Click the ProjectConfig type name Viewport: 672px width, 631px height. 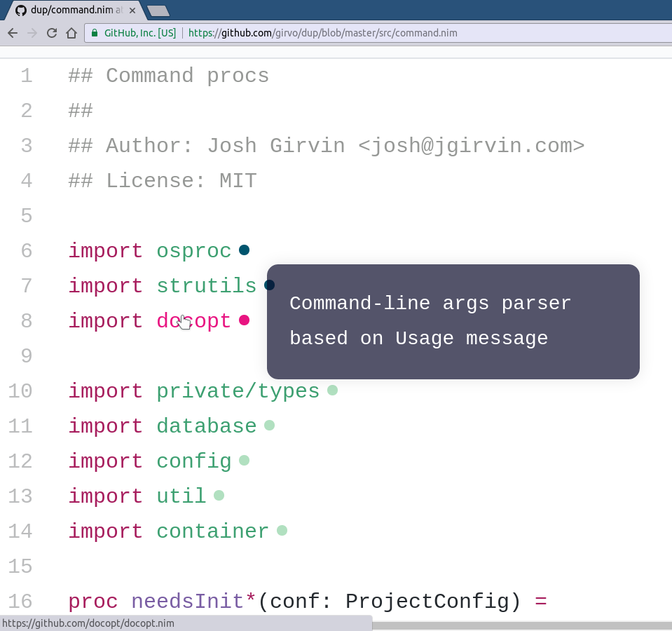tap(427, 602)
